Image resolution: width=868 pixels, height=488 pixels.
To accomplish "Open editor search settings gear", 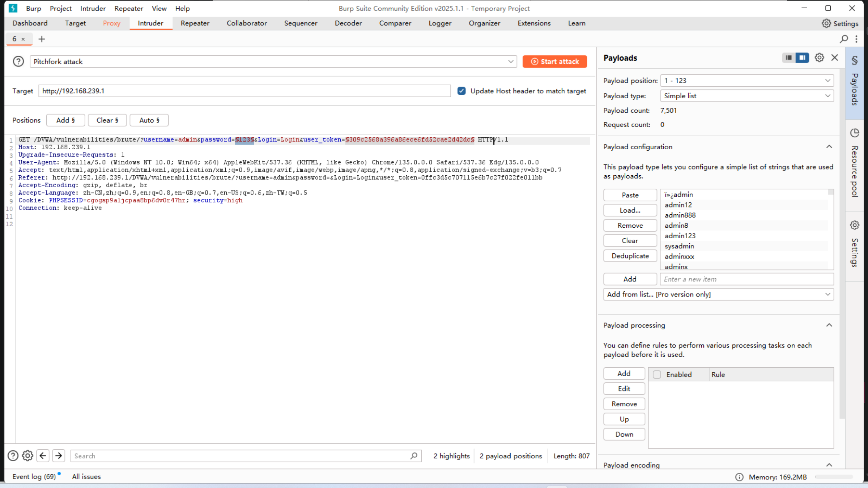I will (x=27, y=456).
